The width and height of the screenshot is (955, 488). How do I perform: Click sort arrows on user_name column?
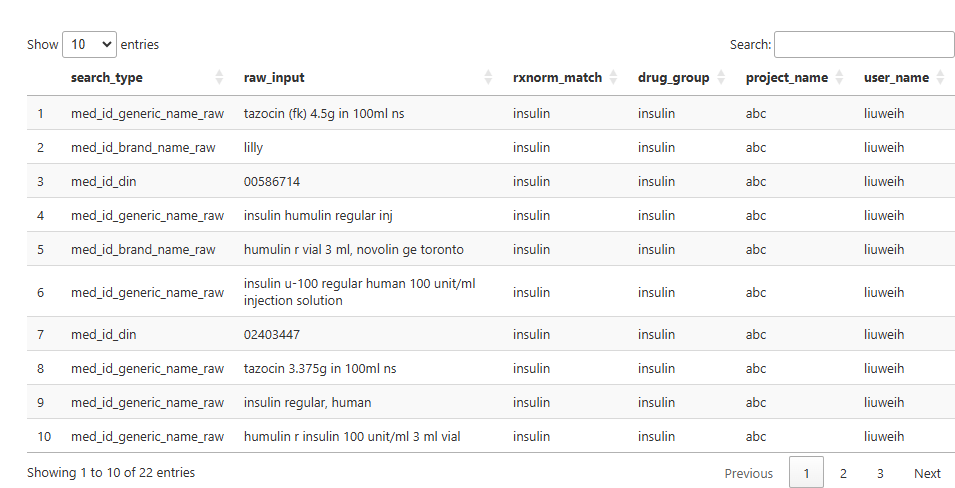click(x=940, y=78)
